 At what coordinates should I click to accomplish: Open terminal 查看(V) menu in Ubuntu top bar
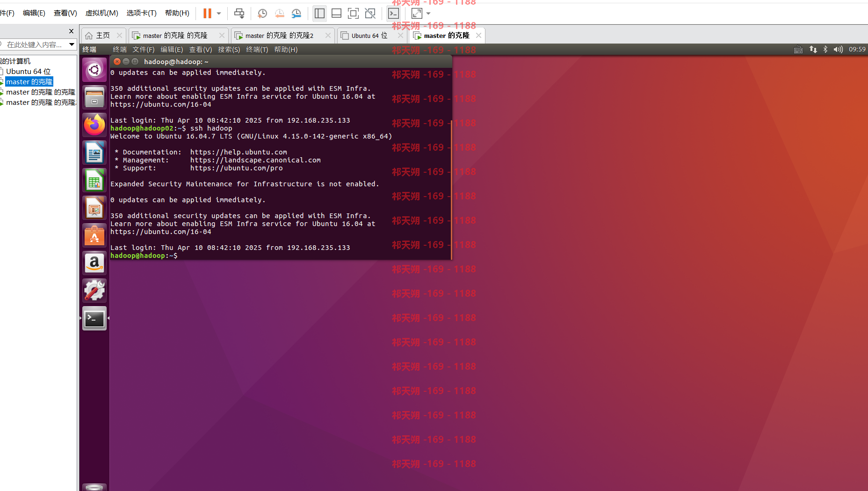tap(200, 50)
